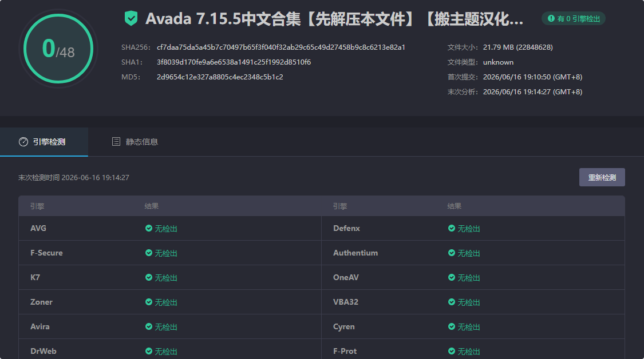Click the DrWeb engine name
The height and width of the screenshot is (359, 644).
(x=43, y=351)
